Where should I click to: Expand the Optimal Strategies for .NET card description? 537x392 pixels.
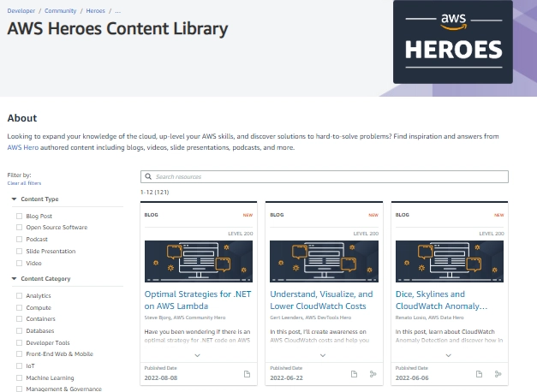(197, 355)
